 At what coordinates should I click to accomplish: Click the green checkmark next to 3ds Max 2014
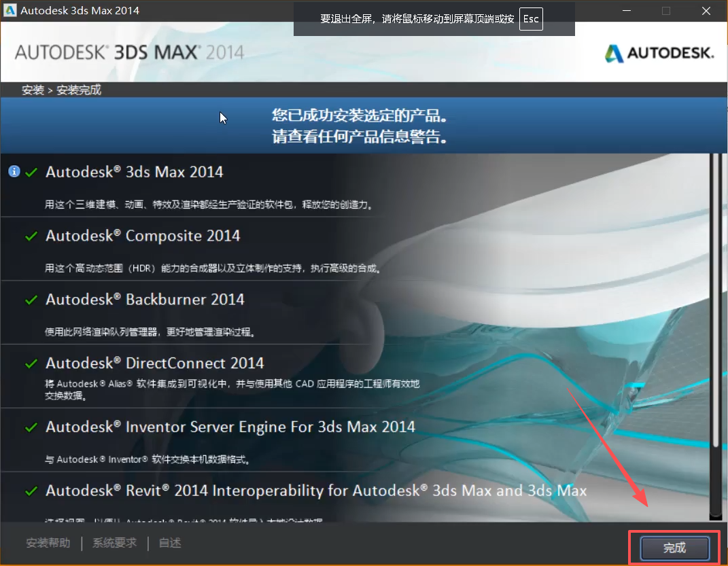pos(31,173)
